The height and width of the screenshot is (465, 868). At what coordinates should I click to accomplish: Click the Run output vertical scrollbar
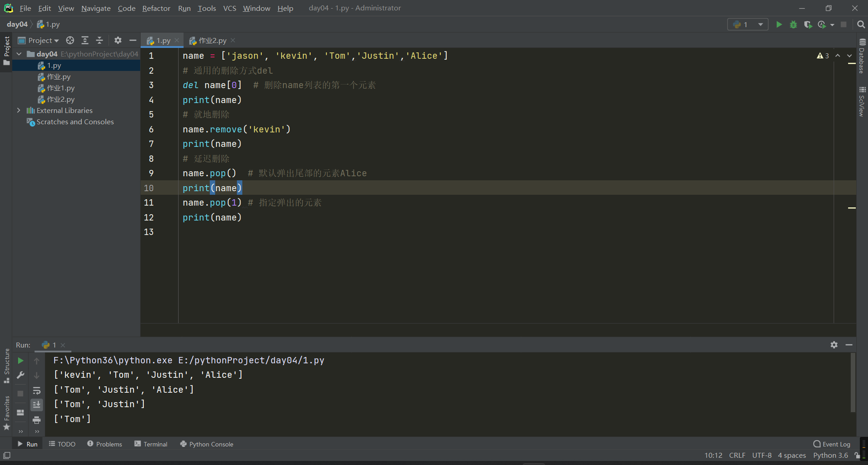point(853,383)
